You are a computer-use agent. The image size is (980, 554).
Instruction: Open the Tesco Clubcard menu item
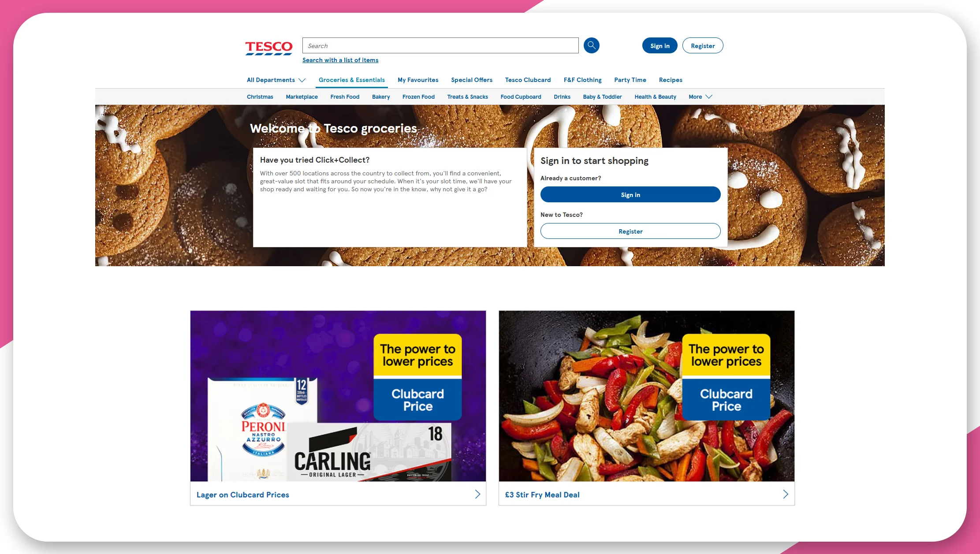click(528, 79)
